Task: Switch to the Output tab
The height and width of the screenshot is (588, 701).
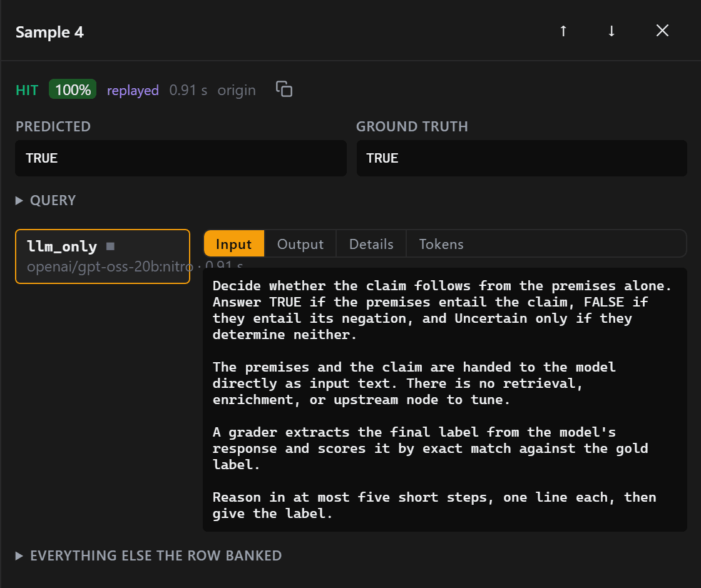Action: [300, 244]
